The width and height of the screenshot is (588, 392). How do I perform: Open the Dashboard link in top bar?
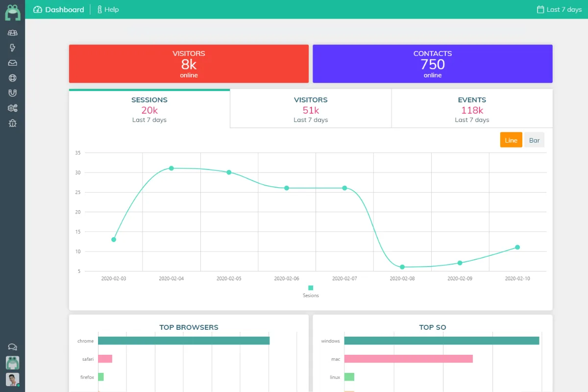(59, 9)
